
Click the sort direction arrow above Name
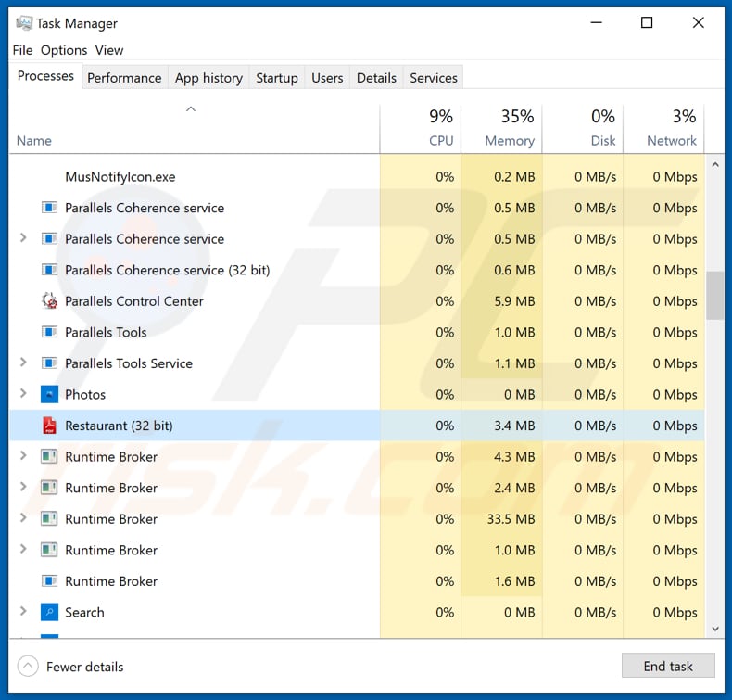[x=191, y=109]
